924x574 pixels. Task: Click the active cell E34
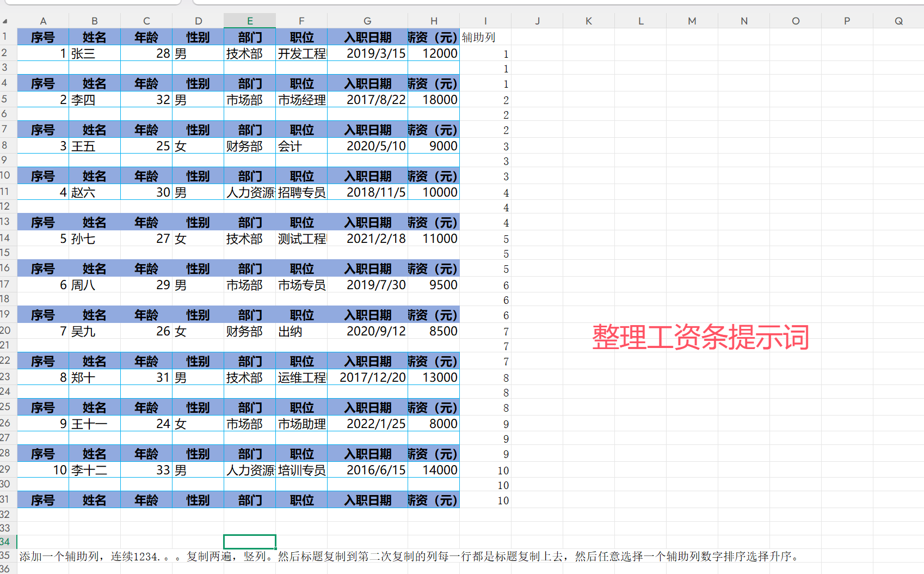click(x=250, y=541)
